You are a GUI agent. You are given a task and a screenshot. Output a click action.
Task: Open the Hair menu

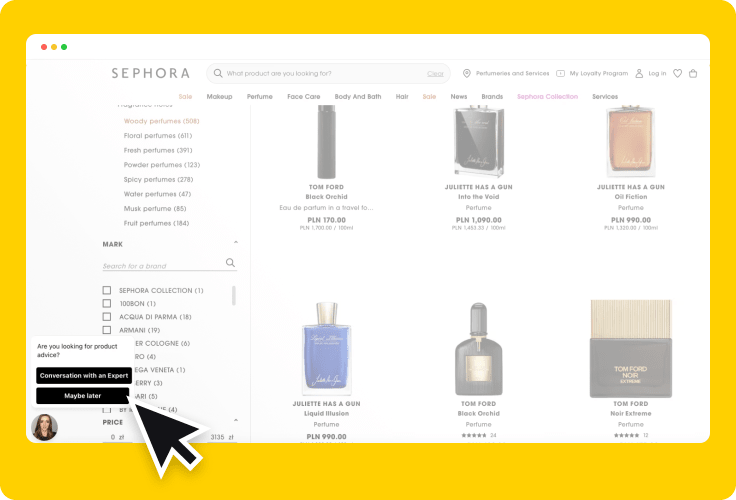[402, 97]
